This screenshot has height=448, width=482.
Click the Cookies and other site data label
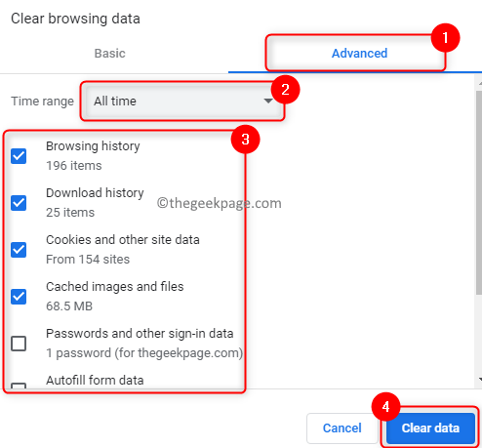coord(123,240)
